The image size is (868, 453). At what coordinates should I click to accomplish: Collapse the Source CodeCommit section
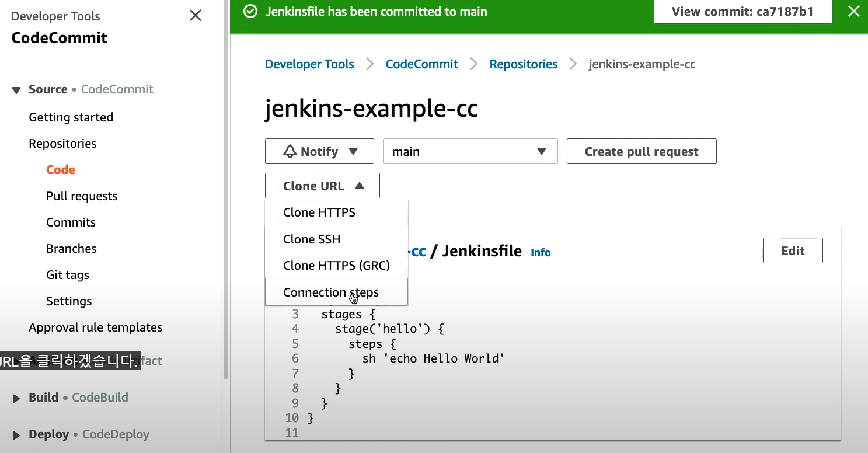click(x=16, y=90)
